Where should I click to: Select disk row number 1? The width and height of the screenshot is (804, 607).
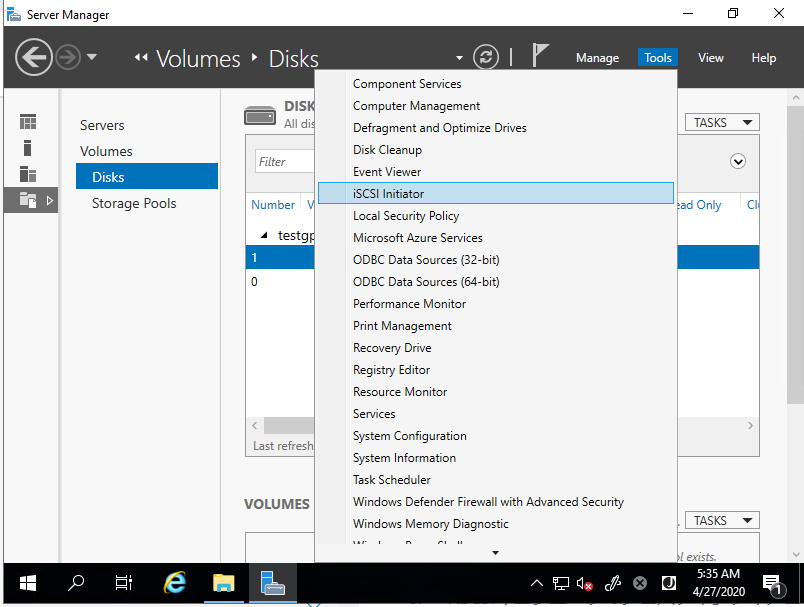(280, 257)
